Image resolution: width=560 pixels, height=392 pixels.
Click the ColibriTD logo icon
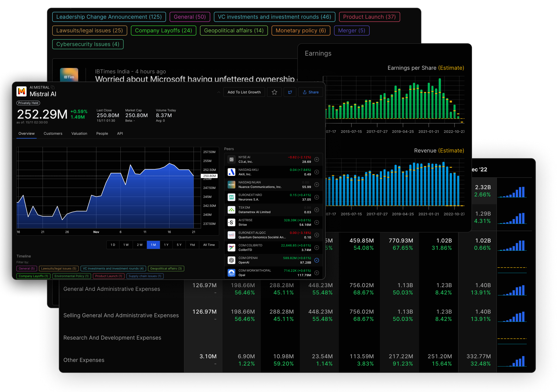point(231,248)
